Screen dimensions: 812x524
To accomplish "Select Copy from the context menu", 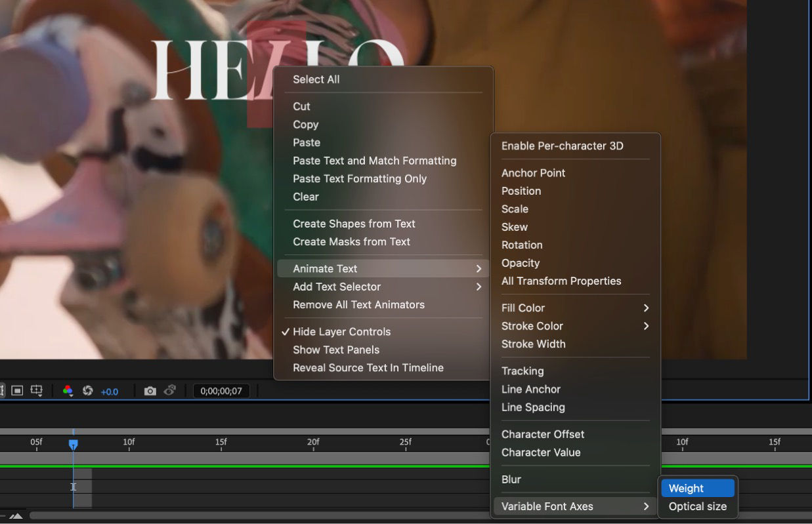I will click(306, 125).
